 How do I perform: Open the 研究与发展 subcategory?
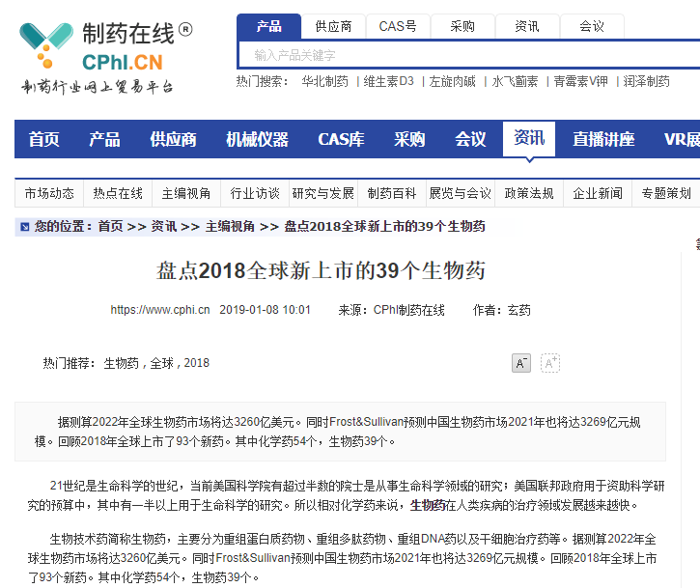tap(323, 193)
